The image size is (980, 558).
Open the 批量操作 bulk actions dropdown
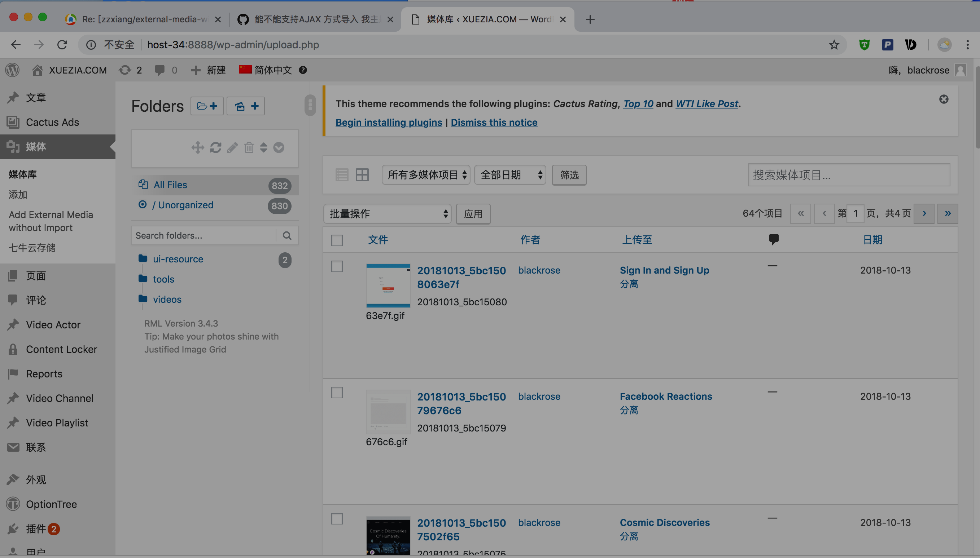point(388,214)
